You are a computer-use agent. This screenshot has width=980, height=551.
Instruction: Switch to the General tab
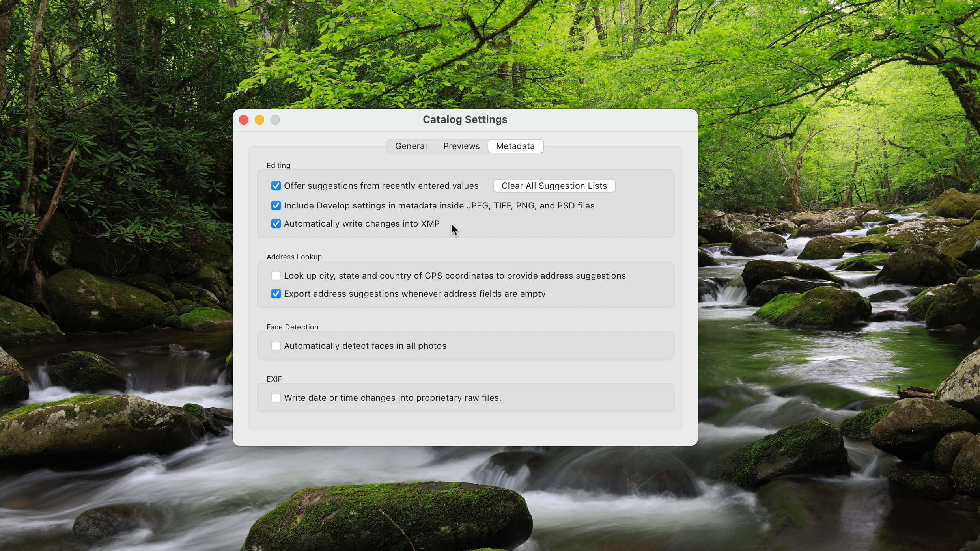click(x=411, y=146)
